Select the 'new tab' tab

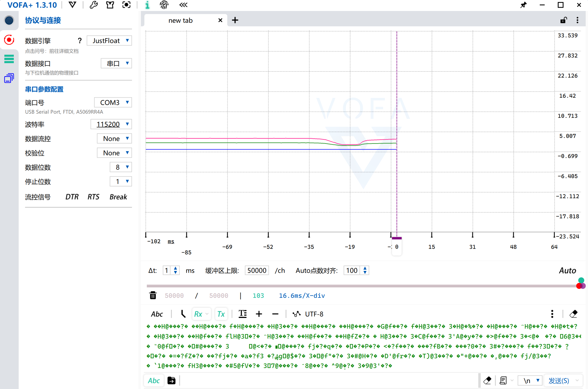click(180, 20)
